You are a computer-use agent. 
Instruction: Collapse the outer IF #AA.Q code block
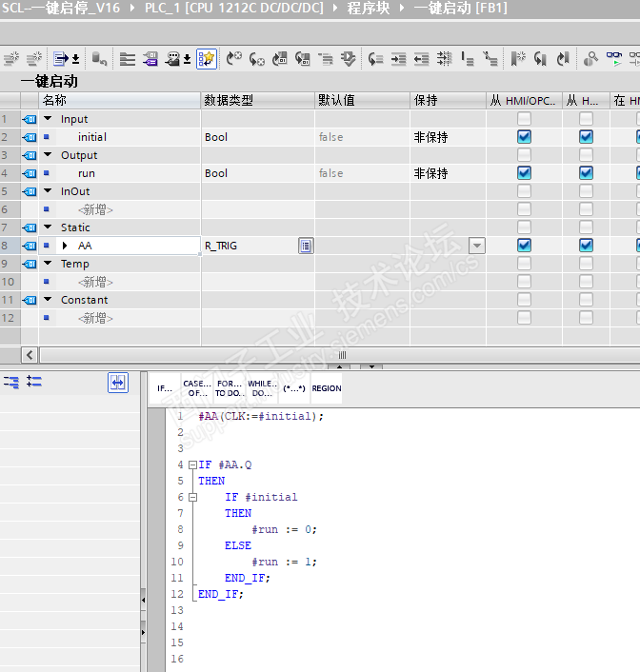(x=192, y=464)
